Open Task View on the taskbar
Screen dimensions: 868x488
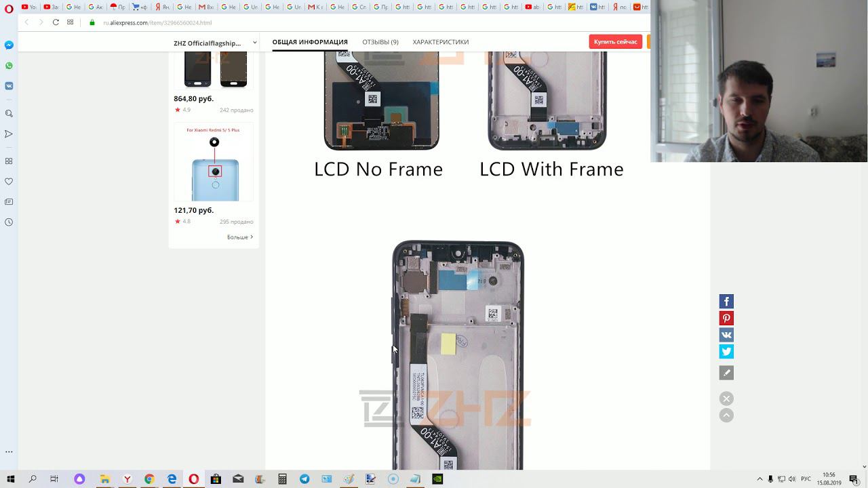54,479
